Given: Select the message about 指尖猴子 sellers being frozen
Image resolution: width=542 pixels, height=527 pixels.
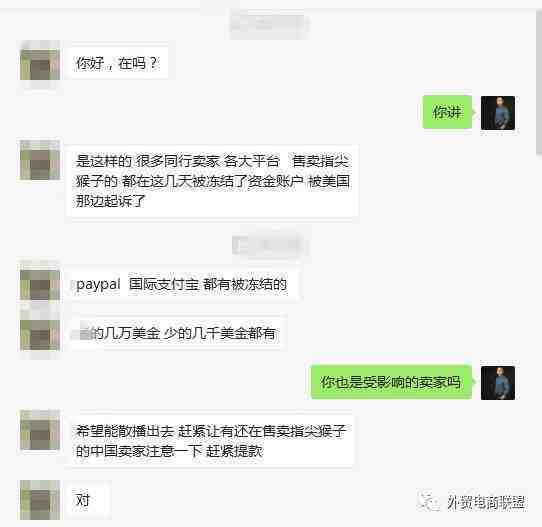Looking at the screenshot, I should point(212,181).
